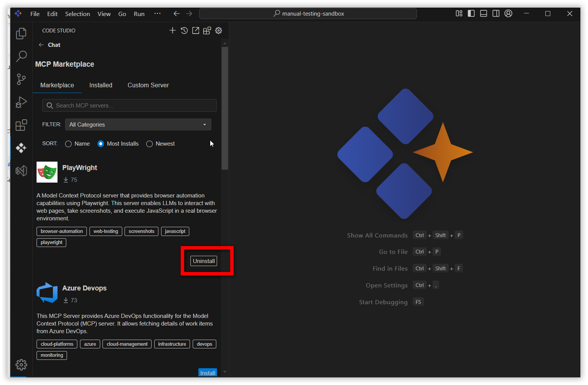Open MCP marketplace blocks icon in Code Studio header
Screen dimensions: 588x385
207,30
